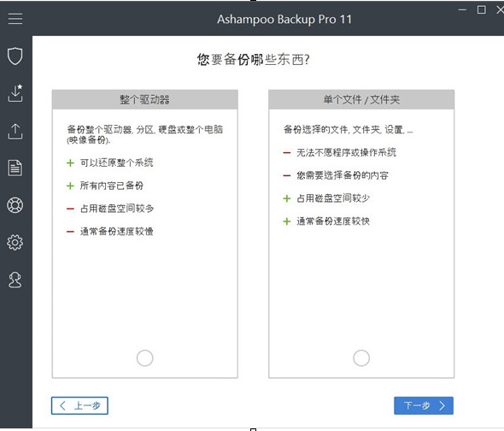Viewport: 504px width, 431px height.
Task: Click description 备份选择的文件, 文件夹, 设置
Action: click(x=349, y=129)
